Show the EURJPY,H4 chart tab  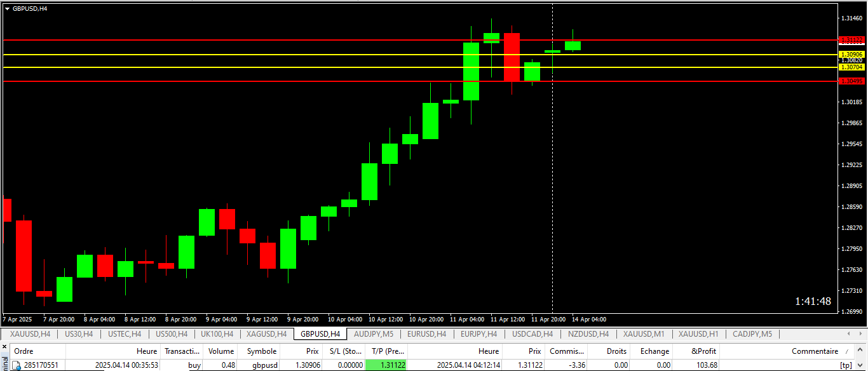[478, 334]
